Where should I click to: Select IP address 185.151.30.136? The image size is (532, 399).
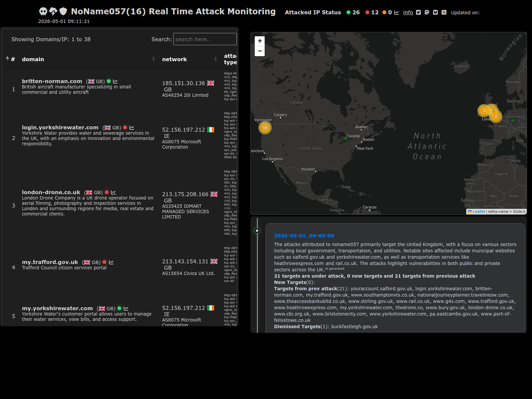point(184,83)
